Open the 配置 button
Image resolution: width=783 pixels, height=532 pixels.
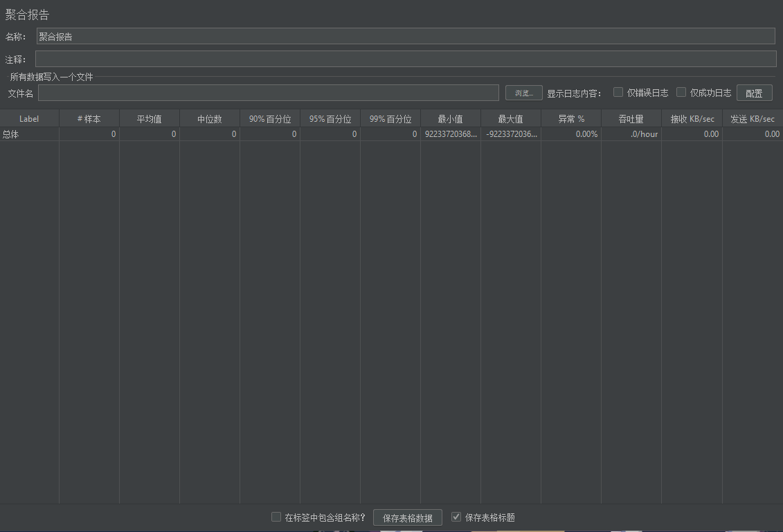(754, 93)
